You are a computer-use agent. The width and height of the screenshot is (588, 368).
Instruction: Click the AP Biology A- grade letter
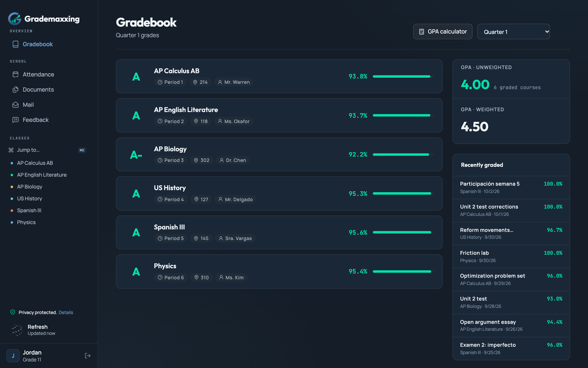(136, 155)
